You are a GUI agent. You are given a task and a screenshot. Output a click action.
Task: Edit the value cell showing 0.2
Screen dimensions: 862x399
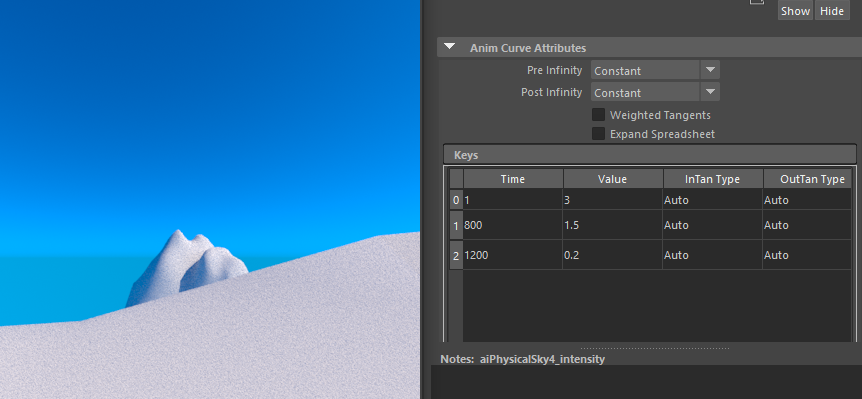[612, 255]
